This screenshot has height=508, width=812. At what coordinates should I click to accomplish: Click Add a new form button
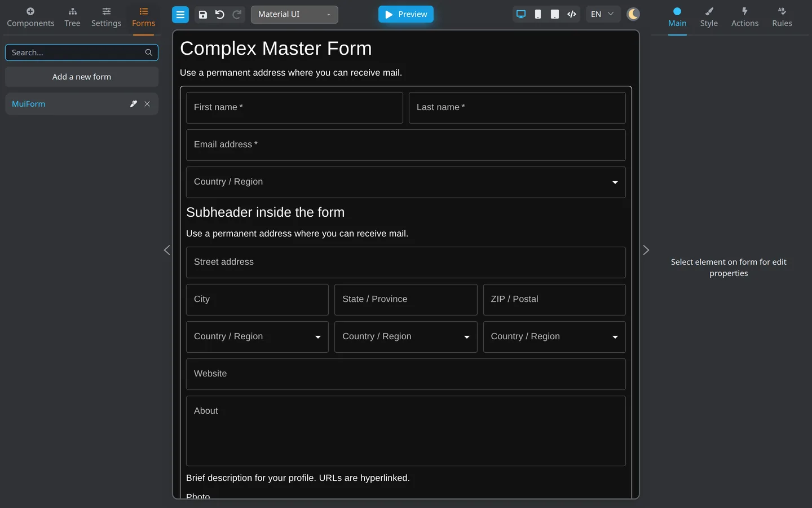point(82,77)
